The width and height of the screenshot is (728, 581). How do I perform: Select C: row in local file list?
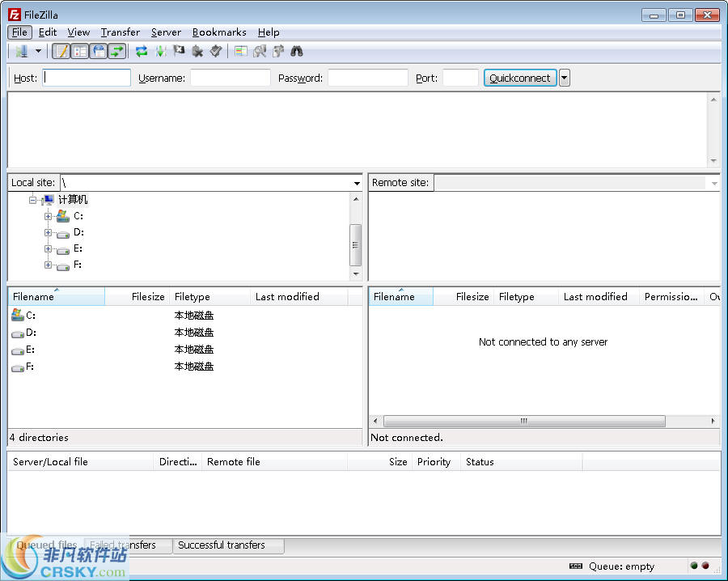184,316
